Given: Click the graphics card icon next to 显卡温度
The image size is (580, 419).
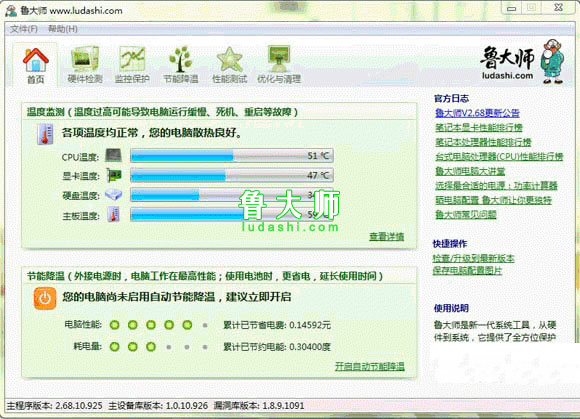Looking at the screenshot, I should coord(114,175).
